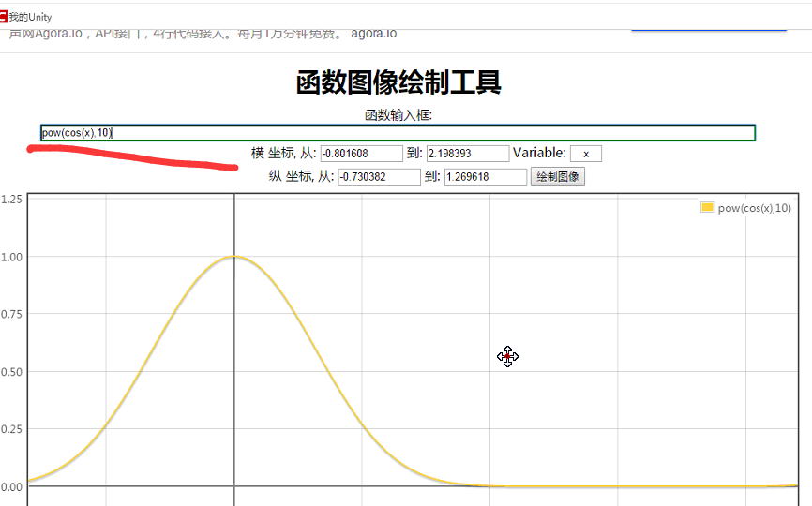Click the y-axis tick label 0.00
Screen dimensions: 812x506
click(11, 487)
